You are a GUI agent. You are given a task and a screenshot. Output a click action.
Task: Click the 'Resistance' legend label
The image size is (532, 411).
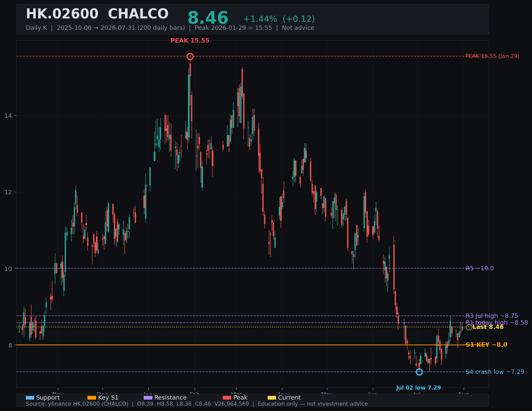[171, 398]
